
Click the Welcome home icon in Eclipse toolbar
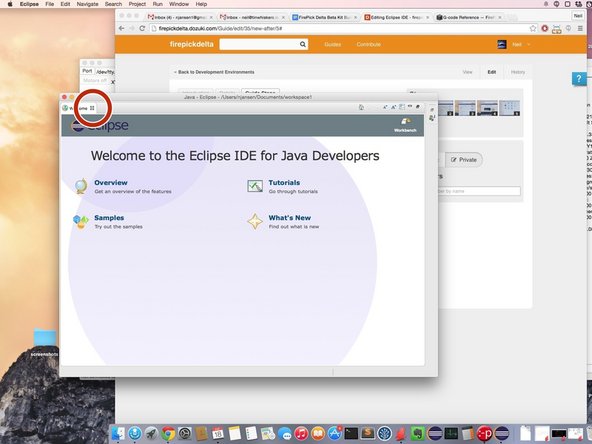coord(361,107)
